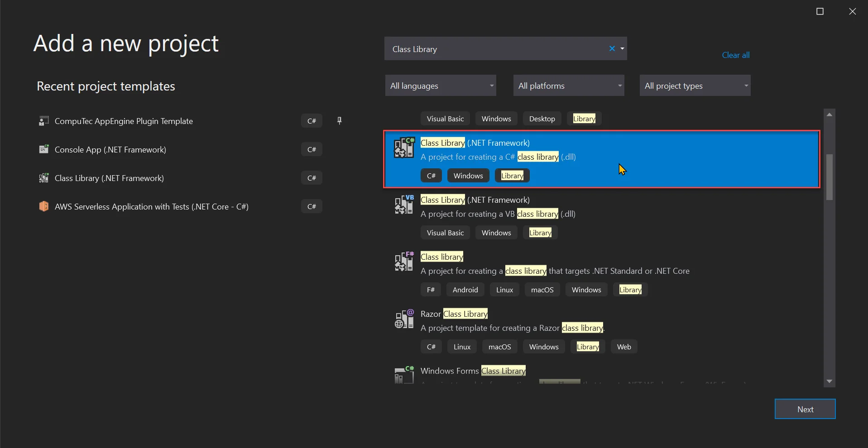The width and height of the screenshot is (868, 448).
Task: Expand the All project types dropdown
Action: (x=695, y=86)
